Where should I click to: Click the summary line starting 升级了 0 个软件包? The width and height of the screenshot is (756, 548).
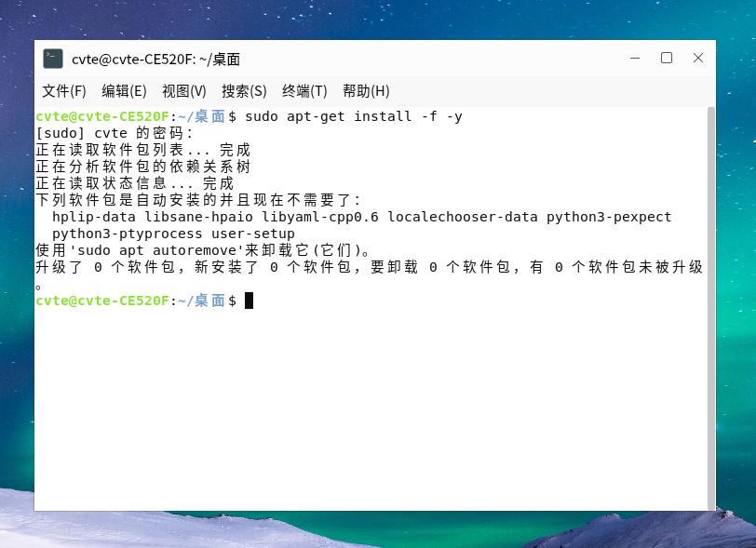click(x=370, y=268)
